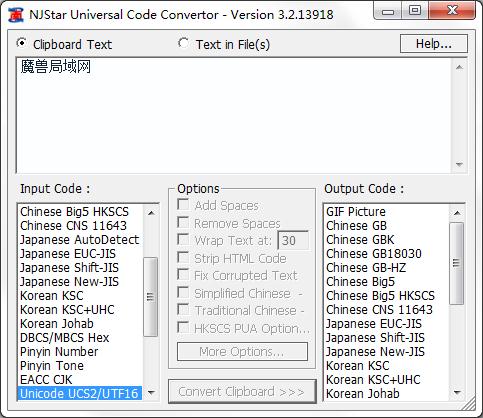Select Chinese Big5 HKSCS in Input Code list

point(81,212)
